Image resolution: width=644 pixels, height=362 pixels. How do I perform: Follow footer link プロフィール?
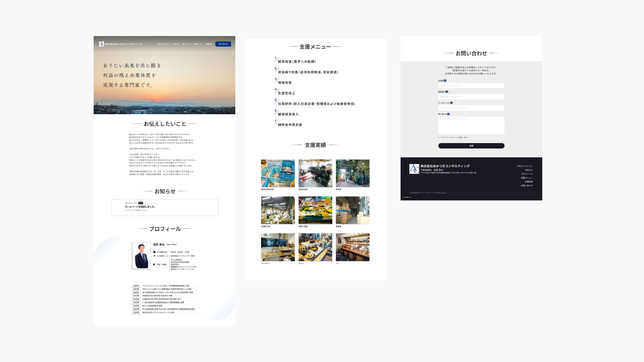click(x=527, y=174)
